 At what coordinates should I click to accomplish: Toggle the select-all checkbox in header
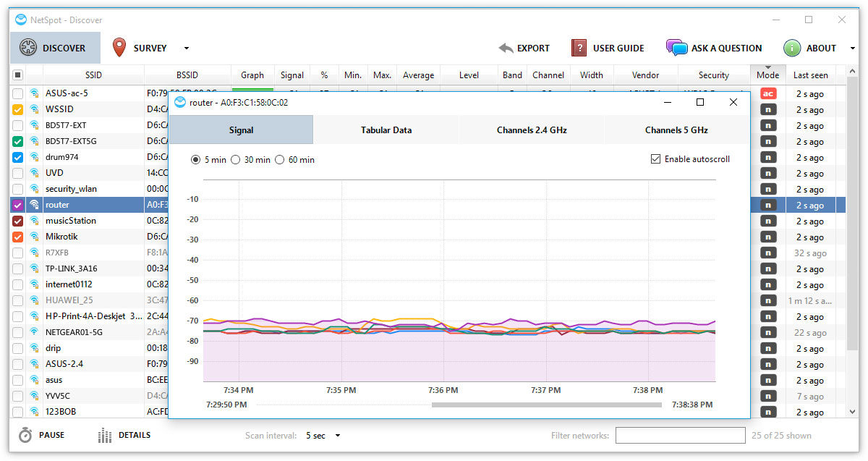(17, 75)
